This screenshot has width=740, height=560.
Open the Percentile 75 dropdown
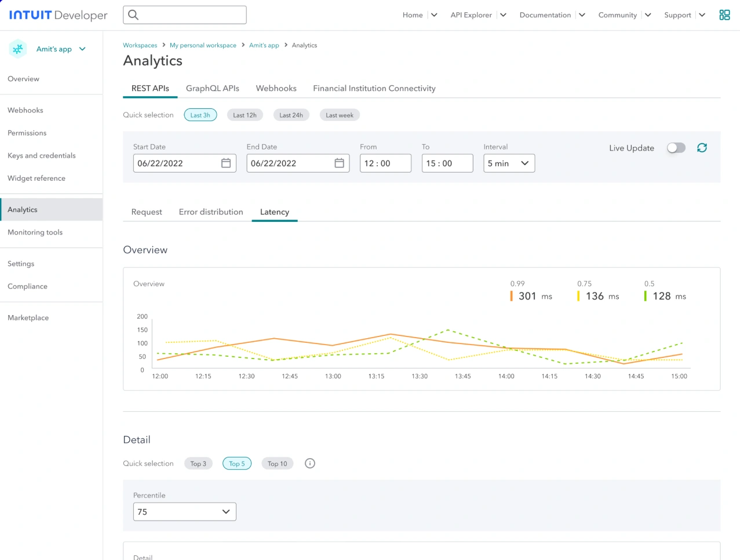(184, 512)
